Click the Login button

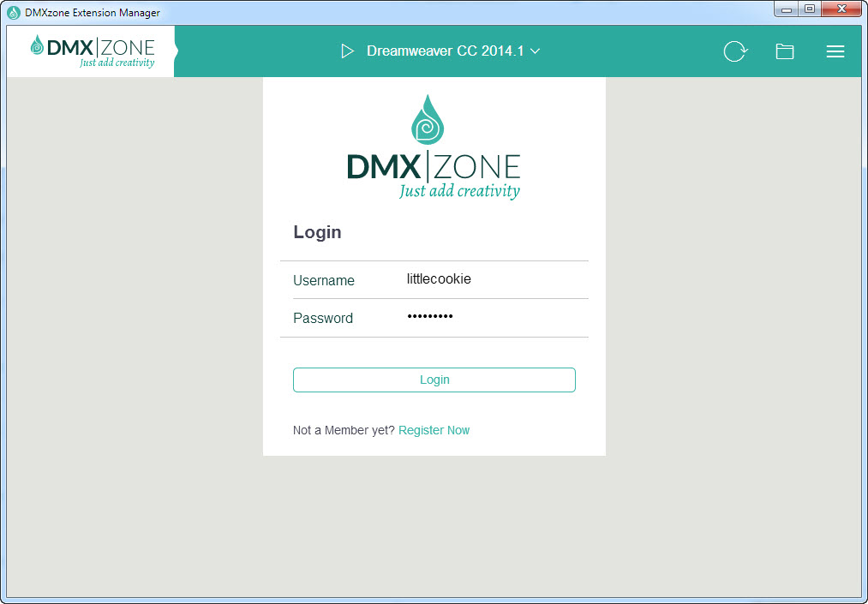point(434,380)
